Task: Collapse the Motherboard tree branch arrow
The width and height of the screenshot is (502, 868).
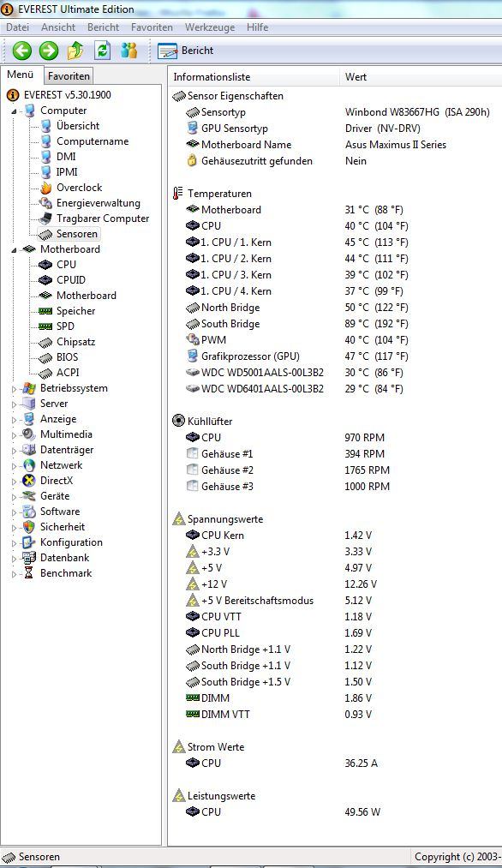Action: 14,249
